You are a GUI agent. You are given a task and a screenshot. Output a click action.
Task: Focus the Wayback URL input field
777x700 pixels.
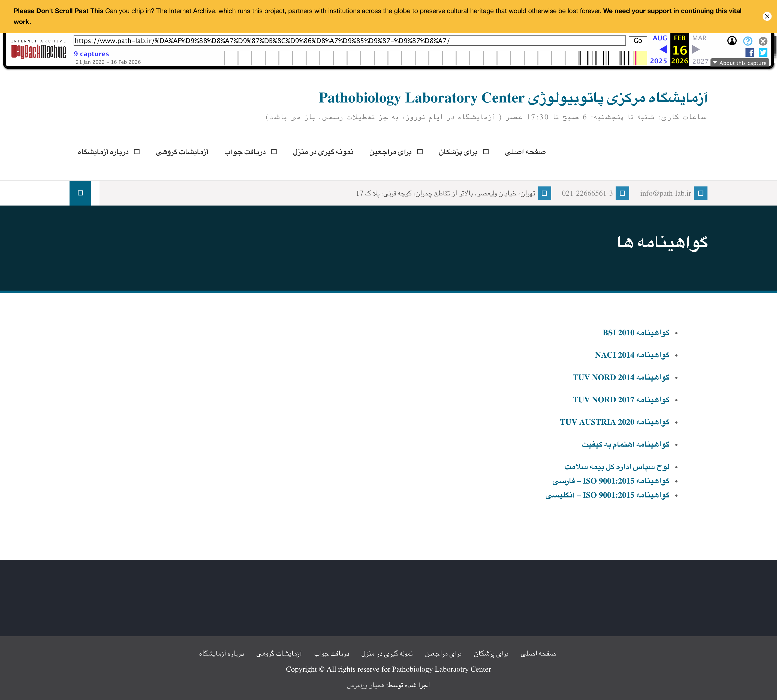pyautogui.click(x=350, y=41)
